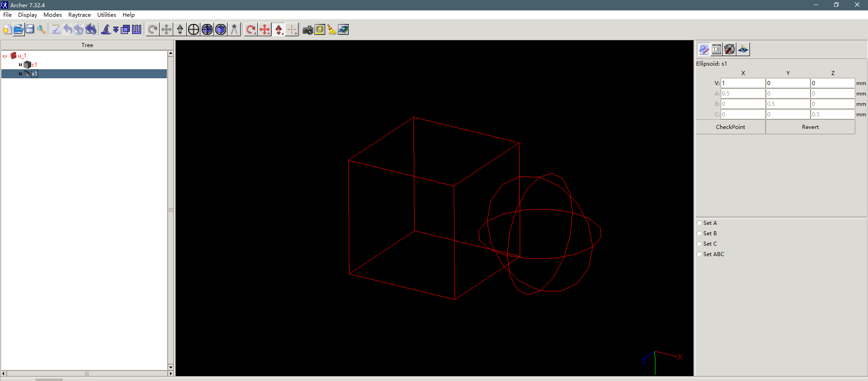Click the New database icon

[x=7, y=30]
